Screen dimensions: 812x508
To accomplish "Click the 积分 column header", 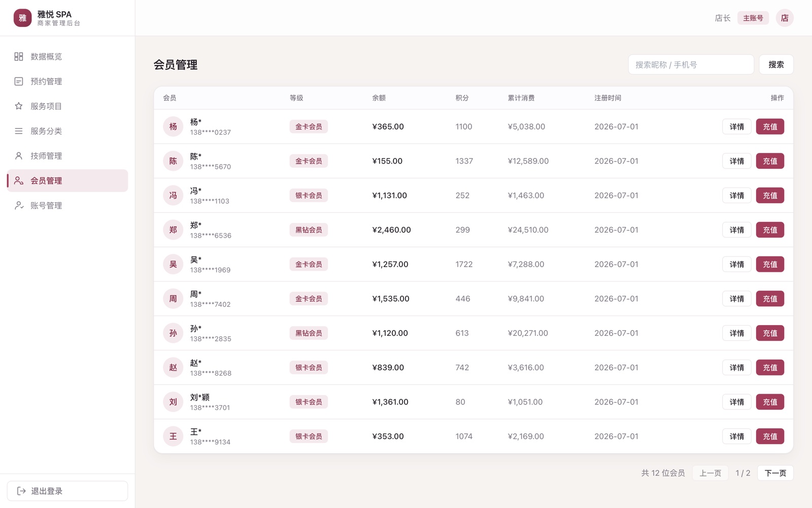I will coord(462,98).
